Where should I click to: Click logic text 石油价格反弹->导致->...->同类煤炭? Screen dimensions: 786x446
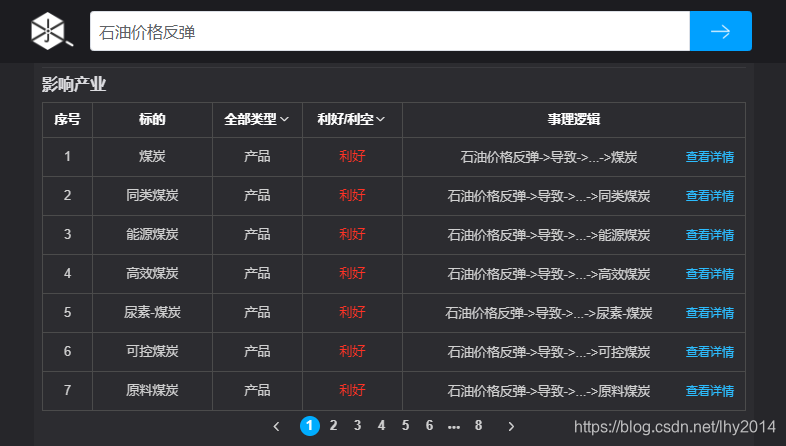549,196
